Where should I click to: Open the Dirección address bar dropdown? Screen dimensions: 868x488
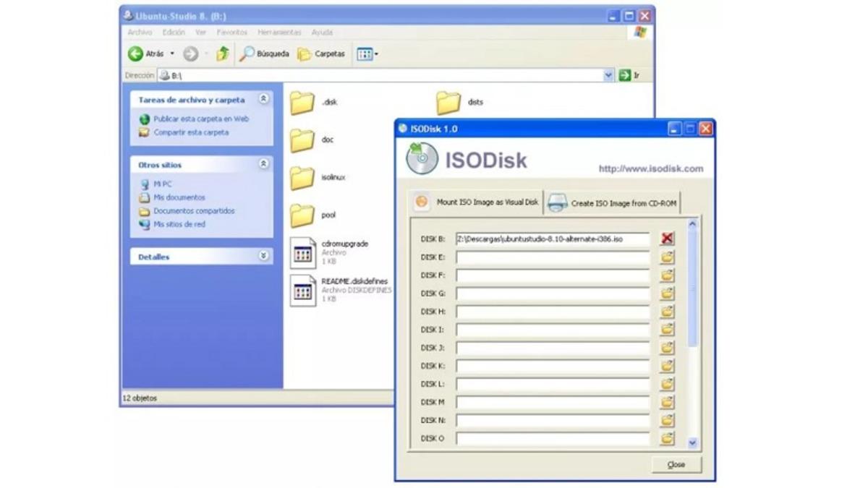608,75
